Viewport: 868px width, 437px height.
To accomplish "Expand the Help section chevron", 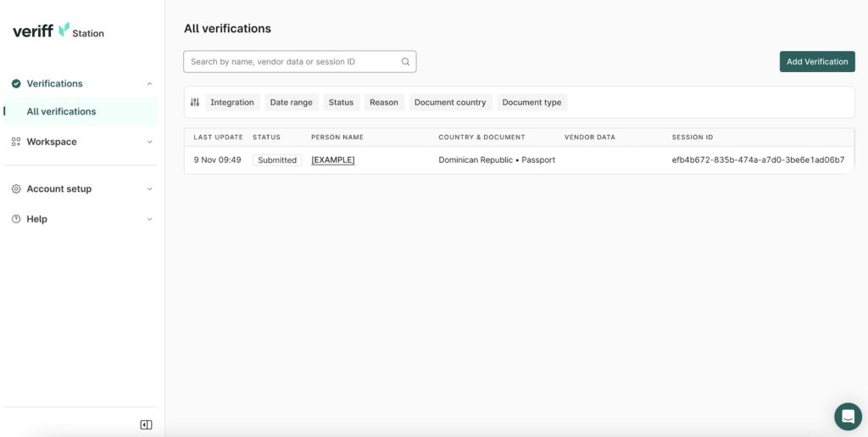I will (x=149, y=219).
